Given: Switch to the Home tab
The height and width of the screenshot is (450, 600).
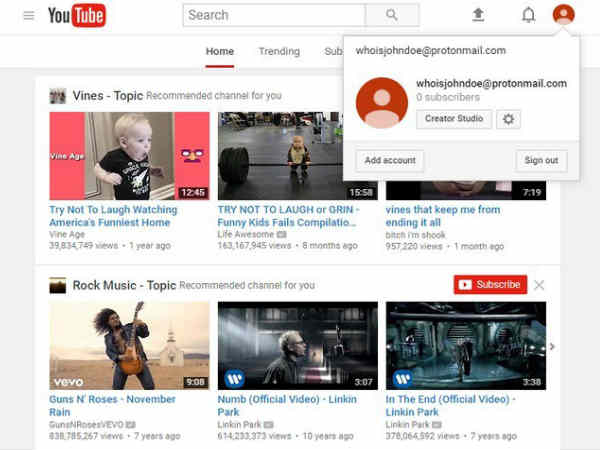Looking at the screenshot, I should [220, 51].
